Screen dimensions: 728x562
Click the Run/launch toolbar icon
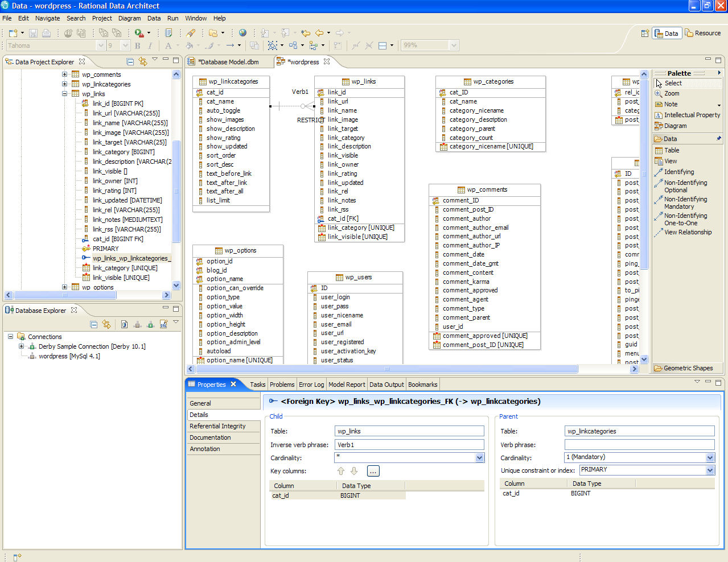[x=139, y=33]
